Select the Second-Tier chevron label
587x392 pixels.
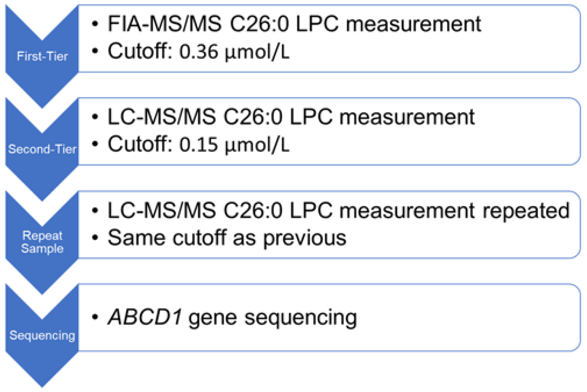click(42, 149)
